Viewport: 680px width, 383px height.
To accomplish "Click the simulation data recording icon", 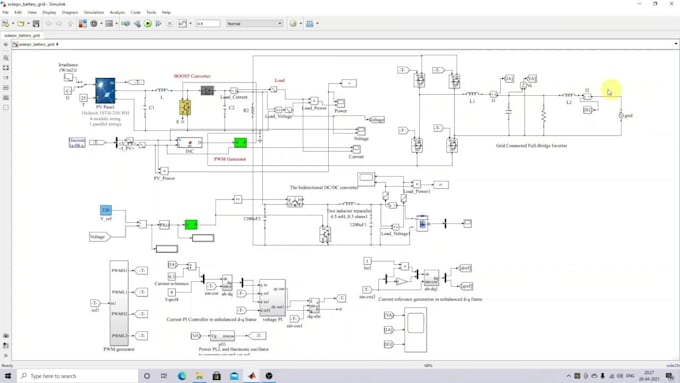I will click(x=182, y=23).
